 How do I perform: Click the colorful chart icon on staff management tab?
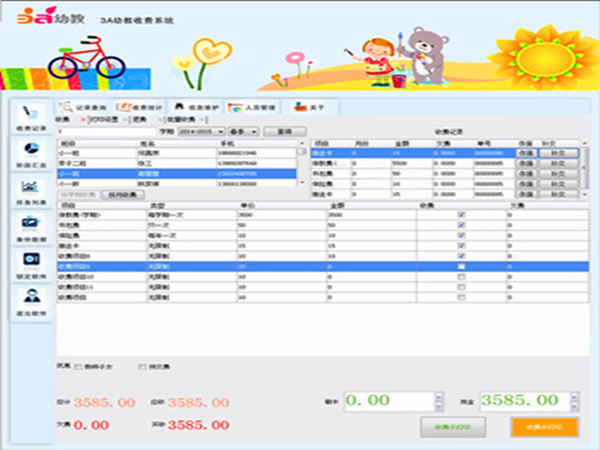click(235, 108)
